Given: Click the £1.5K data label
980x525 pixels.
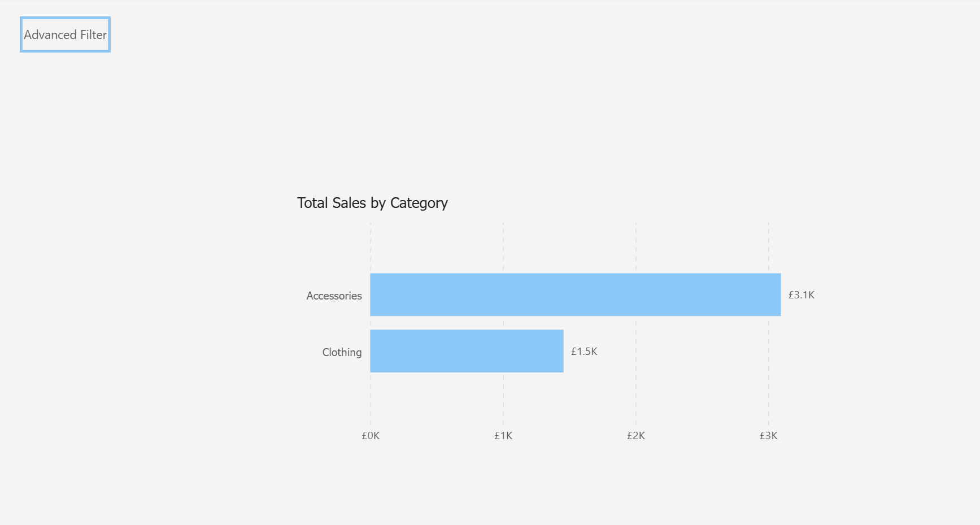Looking at the screenshot, I should 585,351.
